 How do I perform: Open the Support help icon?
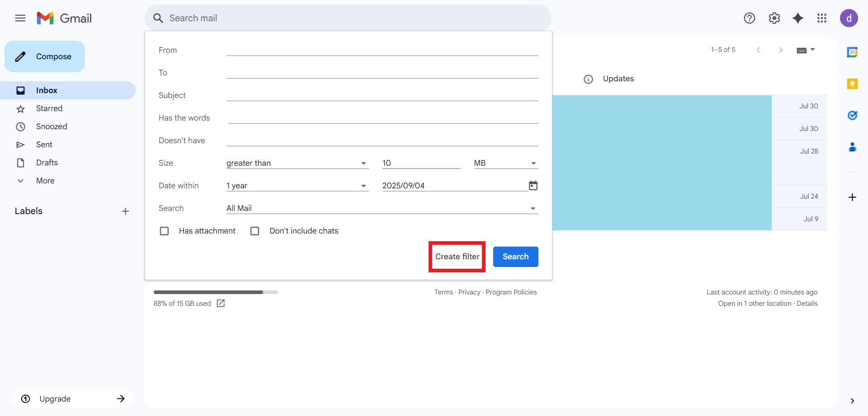click(749, 18)
